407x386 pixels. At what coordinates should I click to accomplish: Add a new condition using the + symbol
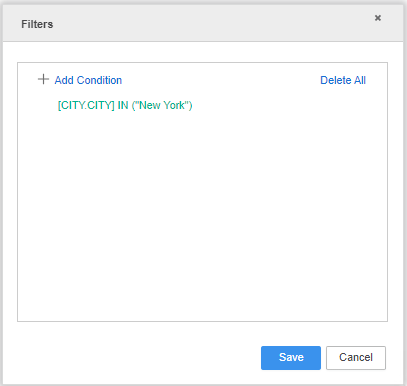click(43, 79)
